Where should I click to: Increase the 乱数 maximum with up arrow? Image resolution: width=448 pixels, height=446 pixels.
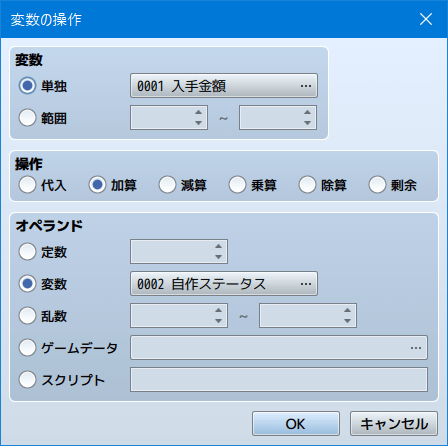point(347,310)
